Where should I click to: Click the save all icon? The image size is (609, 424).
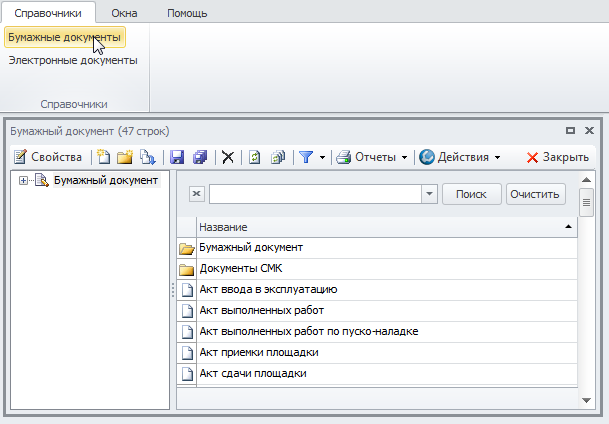pyautogui.click(x=199, y=157)
